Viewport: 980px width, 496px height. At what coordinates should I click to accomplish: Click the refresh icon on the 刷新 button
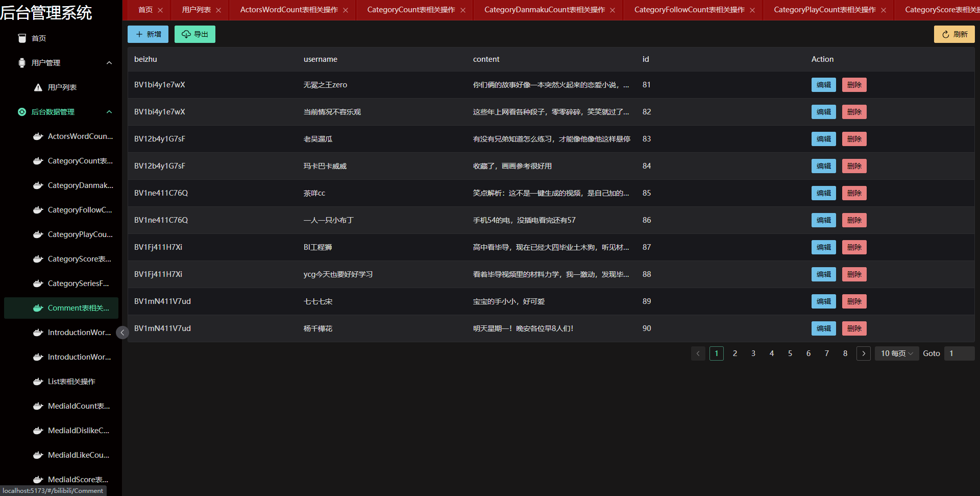point(946,34)
